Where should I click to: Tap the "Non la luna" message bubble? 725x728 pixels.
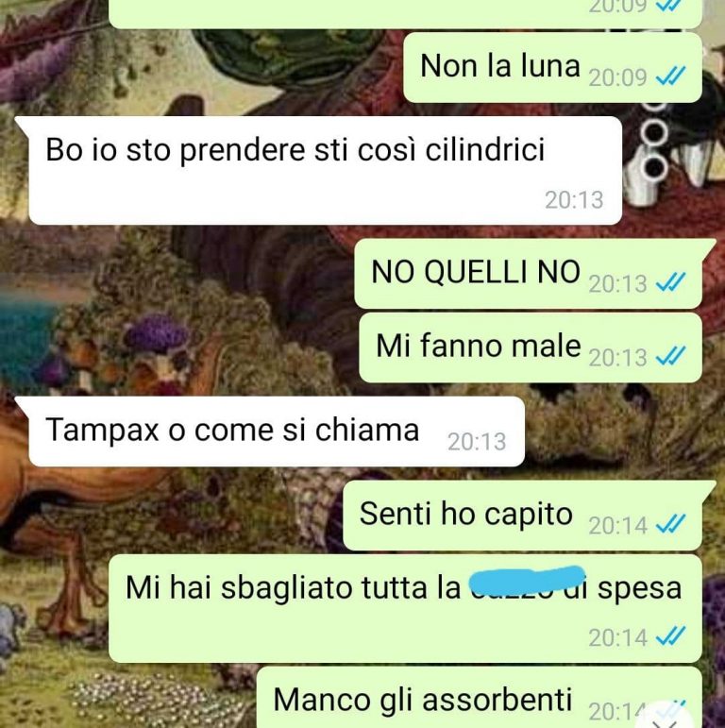click(552, 68)
